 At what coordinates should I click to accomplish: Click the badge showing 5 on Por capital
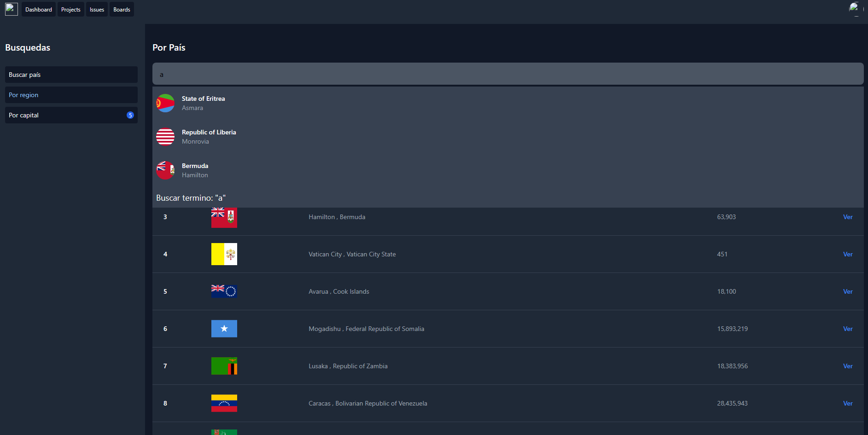click(x=130, y=115)
